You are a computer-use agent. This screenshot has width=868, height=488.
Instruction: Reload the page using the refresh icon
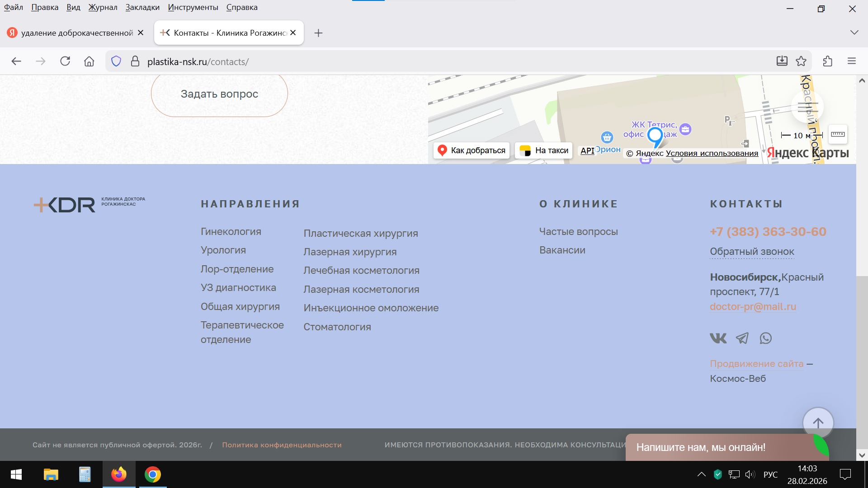(x=65, y=61)
